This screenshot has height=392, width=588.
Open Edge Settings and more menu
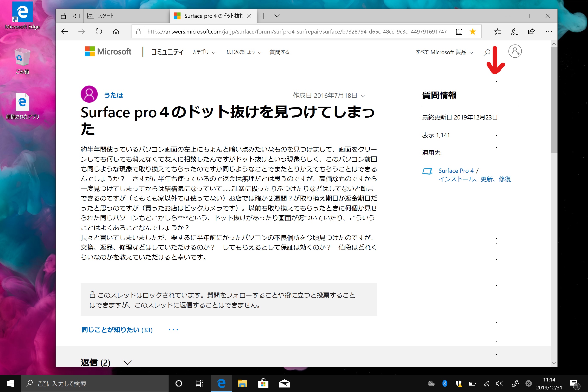pyautogui.click(x=549, y=32)
